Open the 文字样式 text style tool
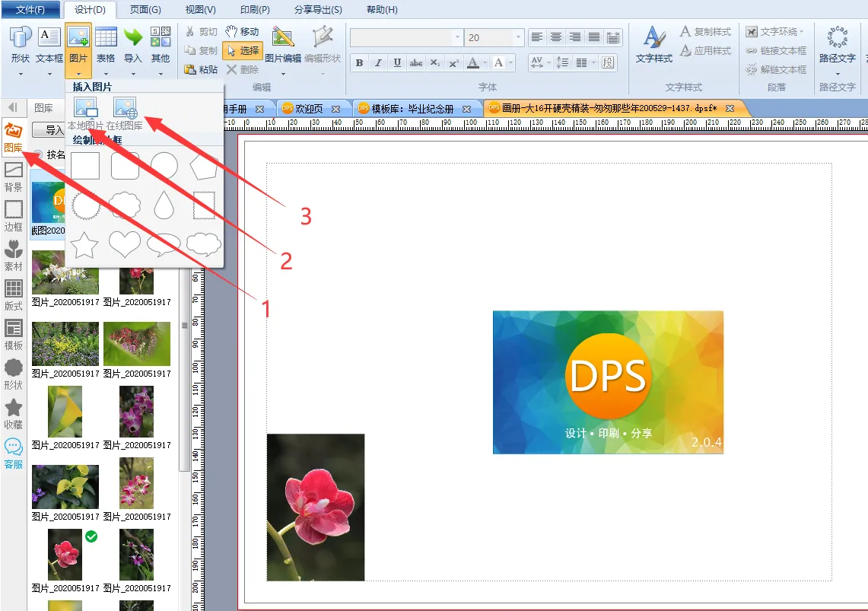Screen dimensions: 868x611 click(x=653, y=45)
